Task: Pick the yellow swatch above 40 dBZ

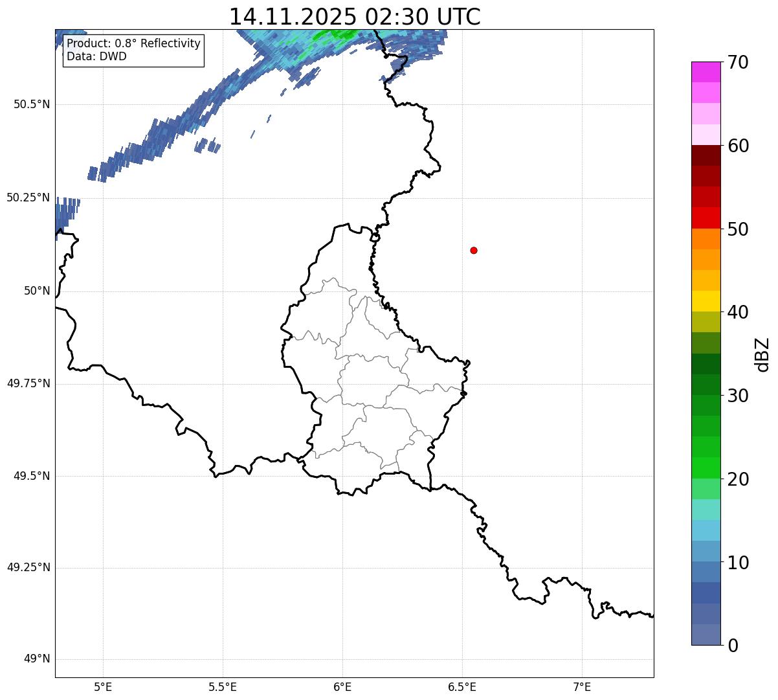Action: (x=706, y=301)
